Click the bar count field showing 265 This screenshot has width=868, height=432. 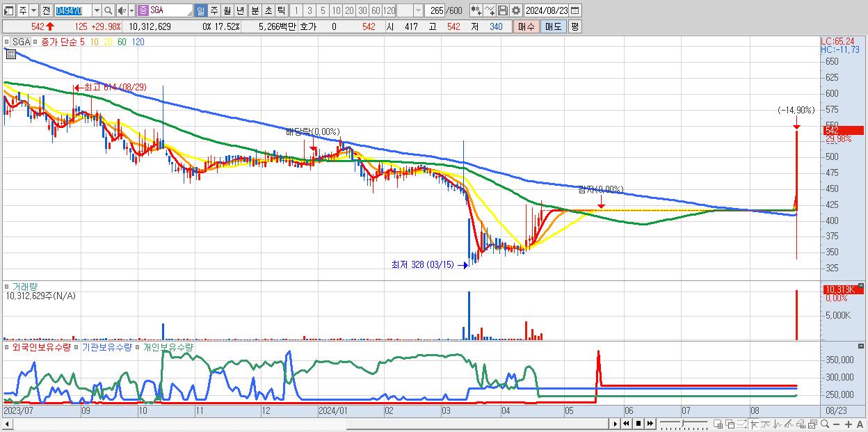[x=436, y=10]
